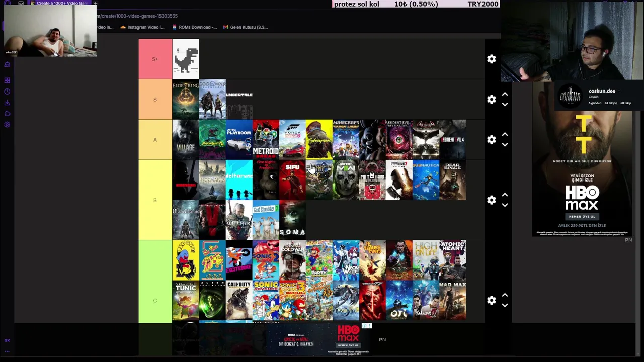Click the orange S tier label
644x362 pixels.
[x=155, y=100]
